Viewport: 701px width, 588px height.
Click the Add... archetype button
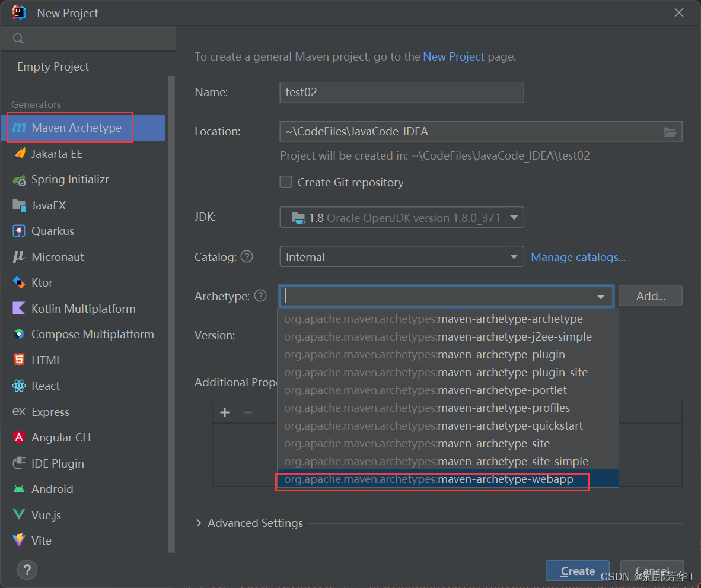click(651, 296)
